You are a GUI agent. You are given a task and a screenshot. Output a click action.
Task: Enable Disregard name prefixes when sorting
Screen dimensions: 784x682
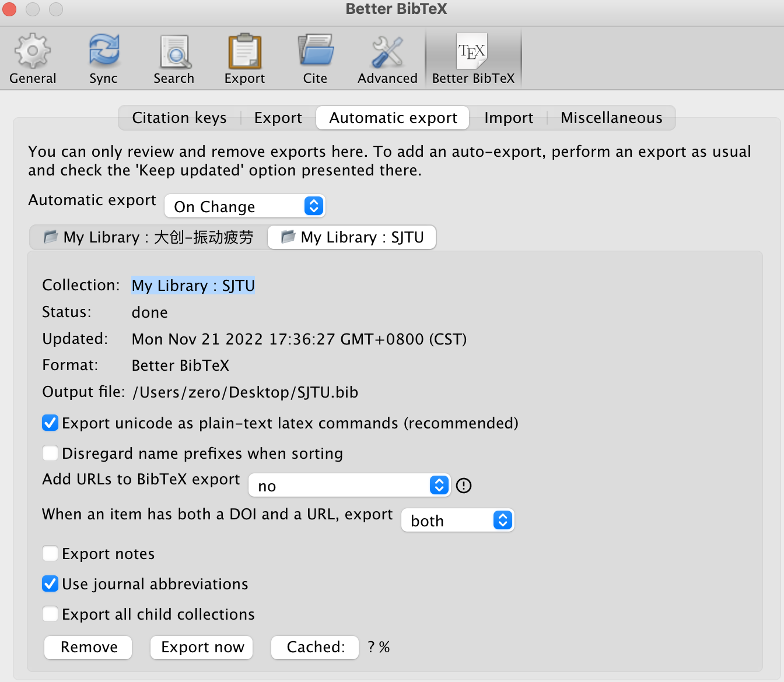pos(50,453)
